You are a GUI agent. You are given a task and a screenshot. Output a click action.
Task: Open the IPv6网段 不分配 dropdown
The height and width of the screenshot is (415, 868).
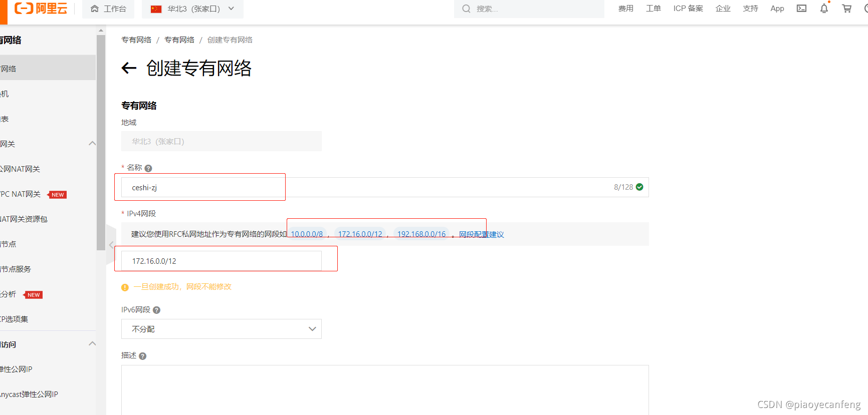click(x=222, y=329)
